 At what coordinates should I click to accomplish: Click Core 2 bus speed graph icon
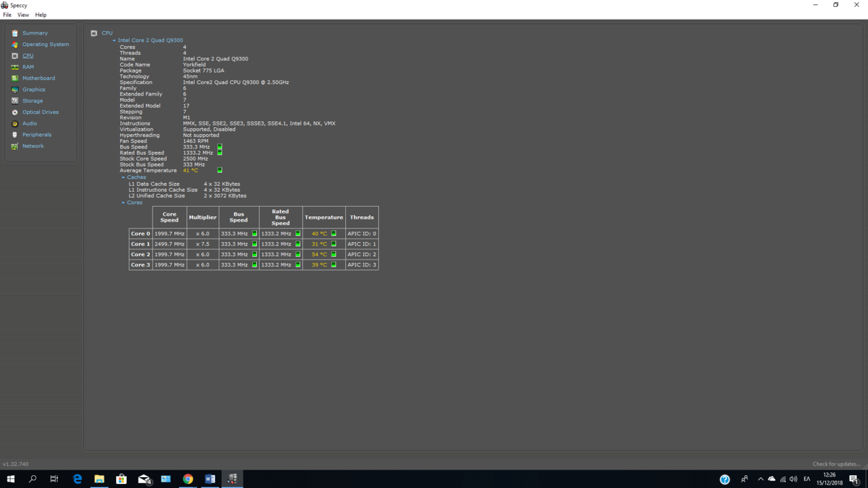(255, 254)
